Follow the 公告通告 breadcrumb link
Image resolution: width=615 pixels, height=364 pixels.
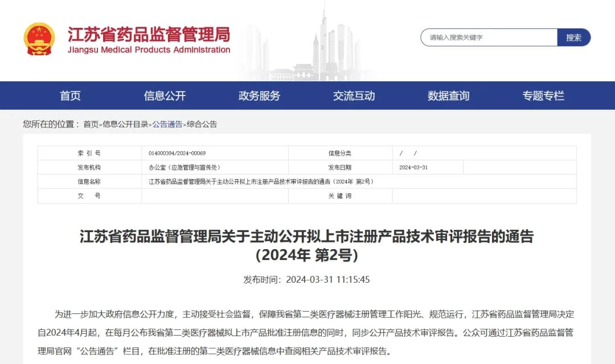(x=167, y=124)
